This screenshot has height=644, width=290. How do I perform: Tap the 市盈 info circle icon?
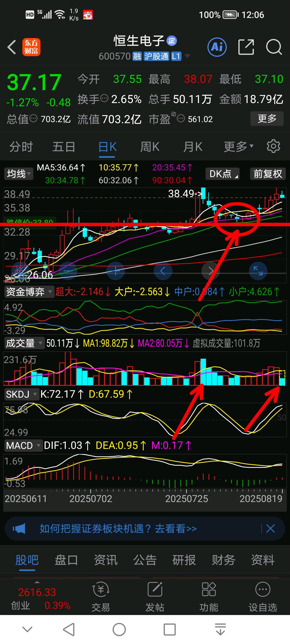tap(181, 118)
